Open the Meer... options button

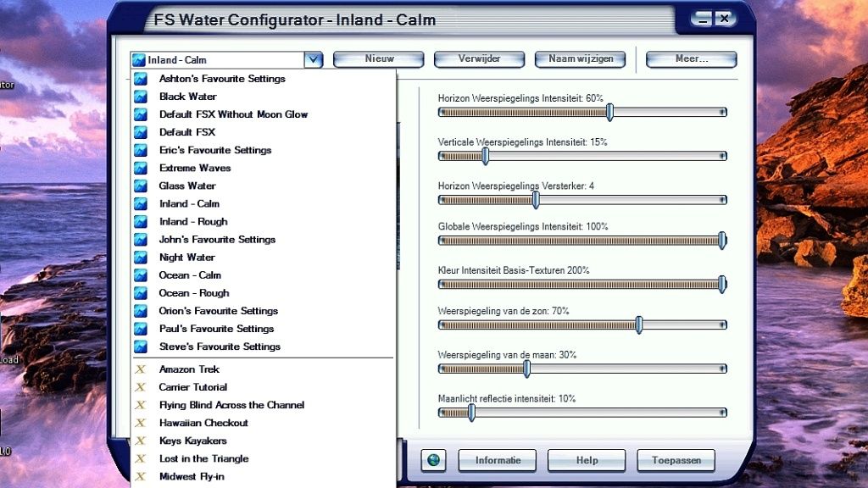(x=692, y=58)
